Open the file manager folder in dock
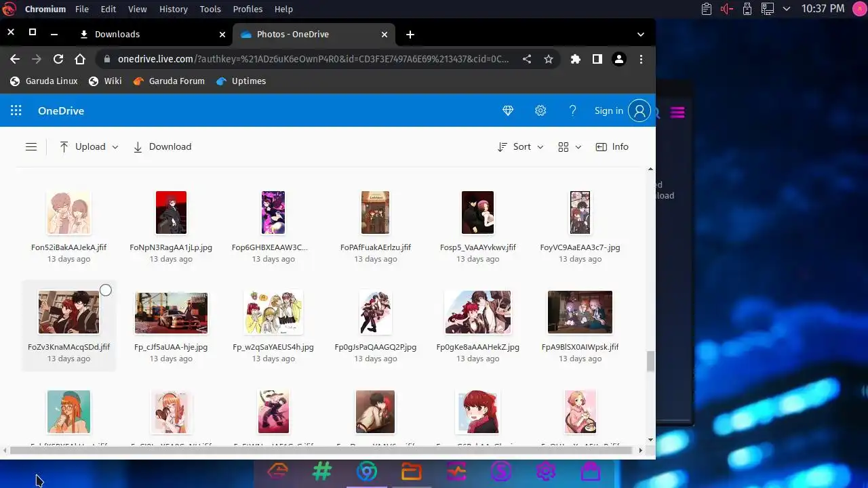This screenshot has width=868, height=488. point(412,472)
